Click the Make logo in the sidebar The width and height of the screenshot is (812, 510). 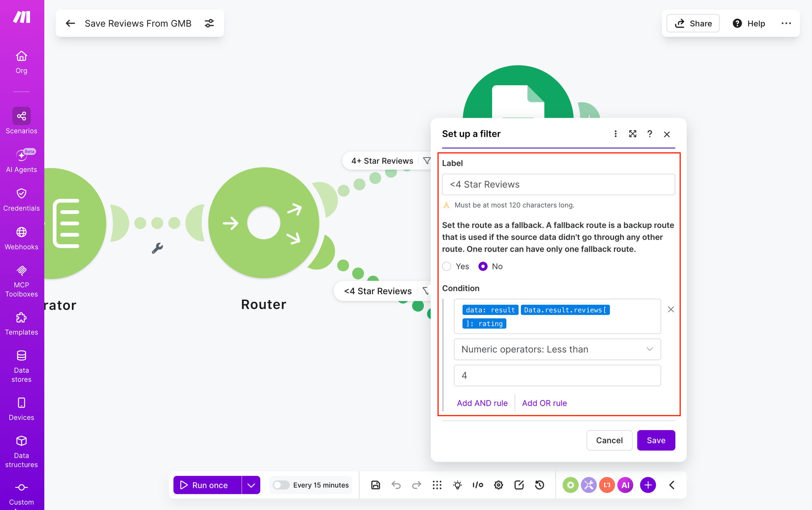click(22, 17)
